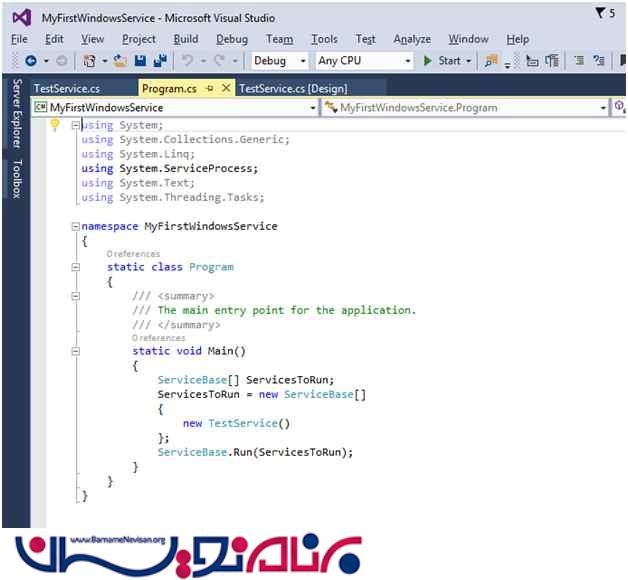628x580 pixels.
Task: Click the Navigate Backward toolbar icon
Action: tap(31, 61)
